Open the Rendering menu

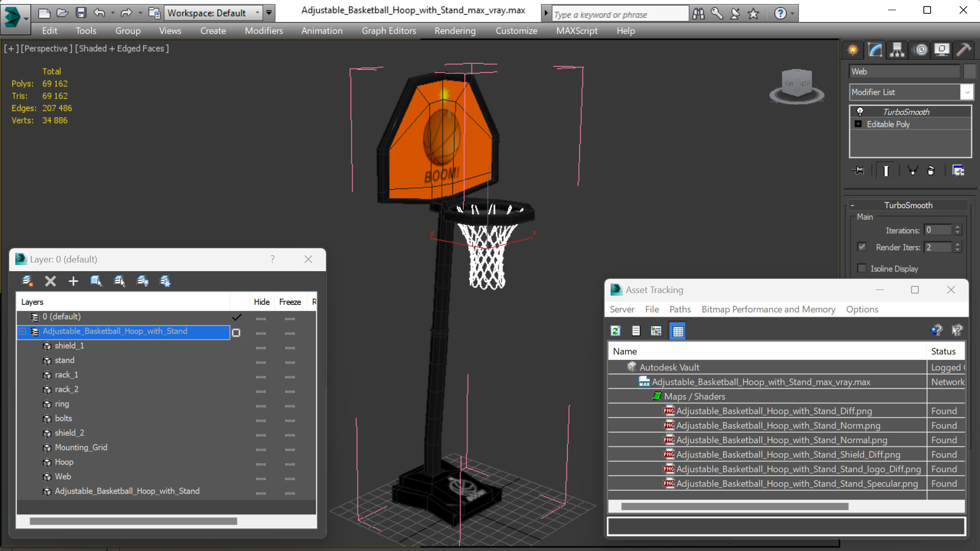click(x=455, y=31)
